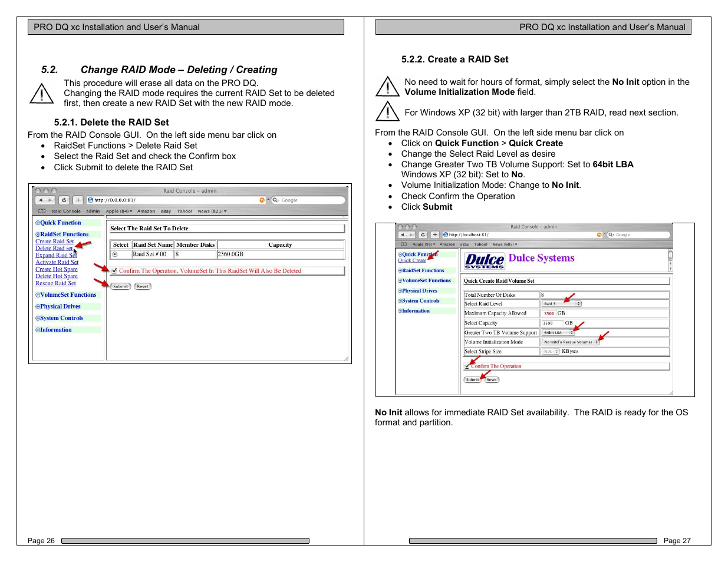Screen dimensions: 728x562
Task: Open News (605) bookmarks dropdown
Action: 505,244
